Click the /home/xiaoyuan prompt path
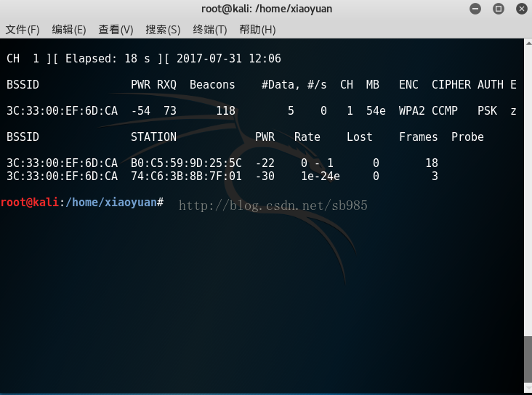 click(111, 202)
